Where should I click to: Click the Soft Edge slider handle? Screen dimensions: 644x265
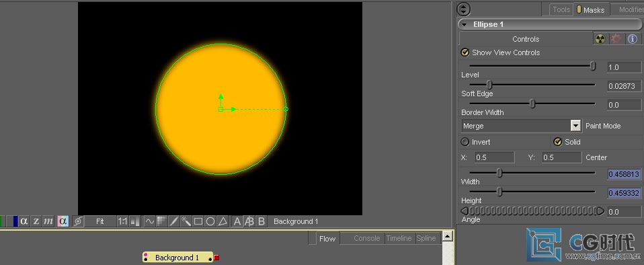(489, 85)
